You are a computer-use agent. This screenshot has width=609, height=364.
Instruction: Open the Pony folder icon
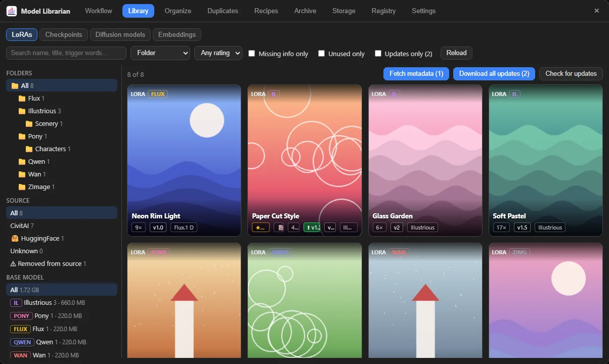pos(22,136)
